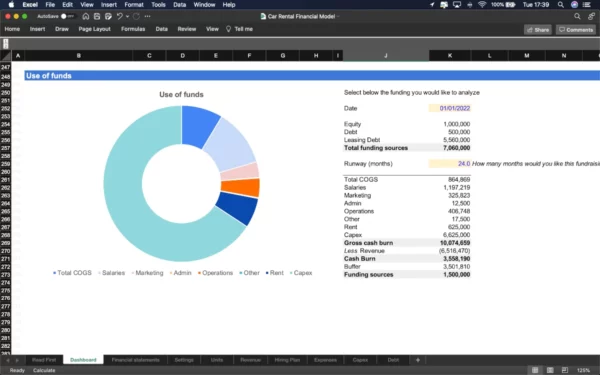
Task: Open the Data menu in macOS menu bar
Action: coord(179,5)
